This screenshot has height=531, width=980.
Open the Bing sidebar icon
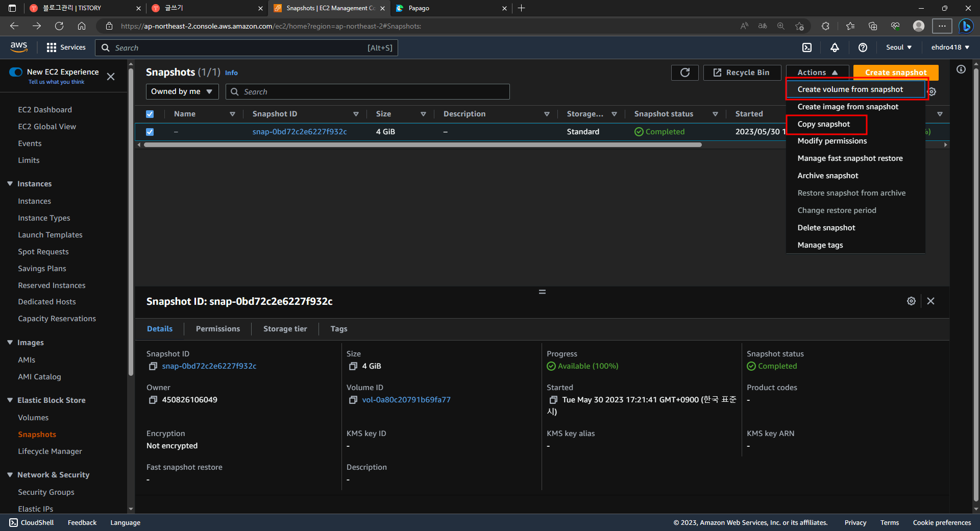click(966, 26)
